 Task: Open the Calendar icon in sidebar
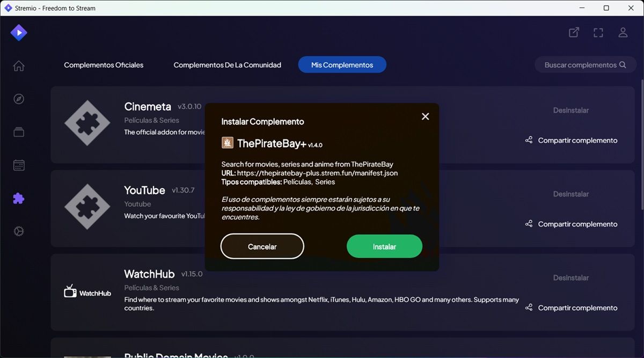[x=19, y=165]
